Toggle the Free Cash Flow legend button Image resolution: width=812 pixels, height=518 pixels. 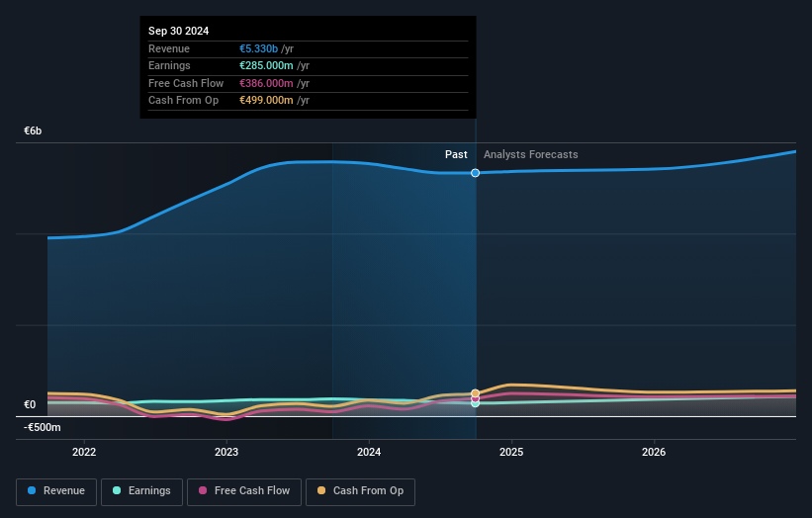coord(244,491)
